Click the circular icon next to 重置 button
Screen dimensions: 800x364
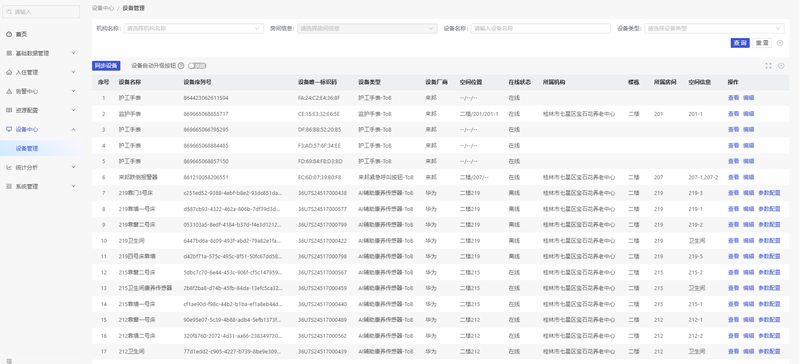780,43
